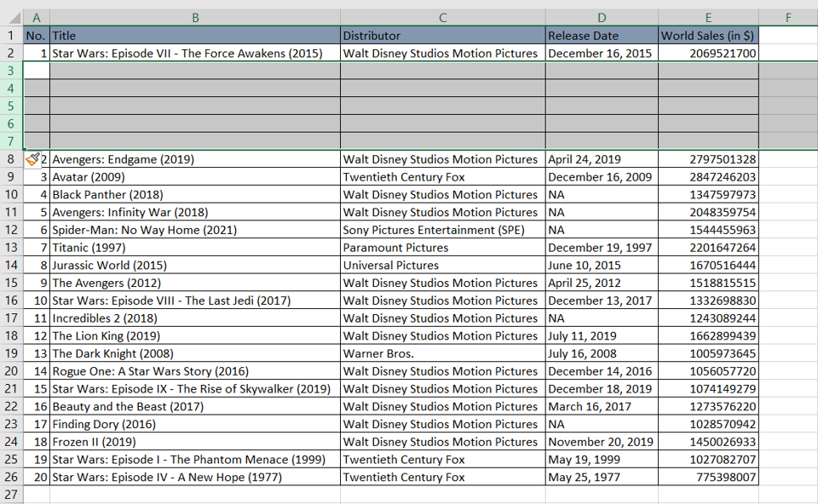Screen dimensions: 818x504
Task: Select the 'Jurassic World (2015)' cell
Action: point(195,266)
